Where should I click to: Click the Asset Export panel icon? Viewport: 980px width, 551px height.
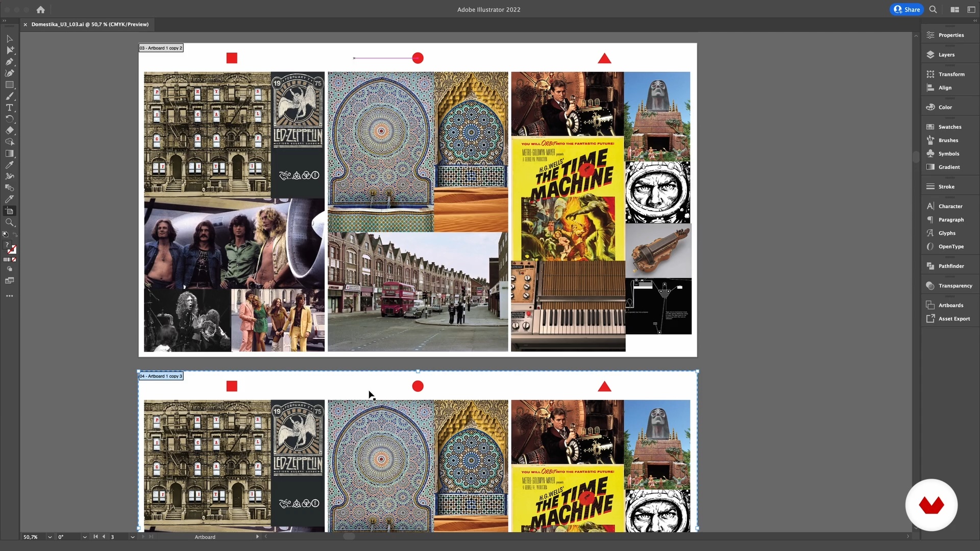click(x=930, y=319)
